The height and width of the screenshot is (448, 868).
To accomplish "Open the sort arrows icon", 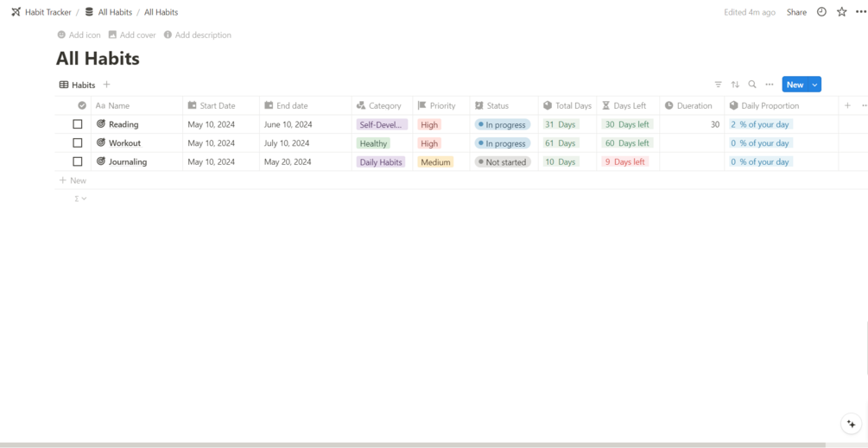I will pos(735,85).
